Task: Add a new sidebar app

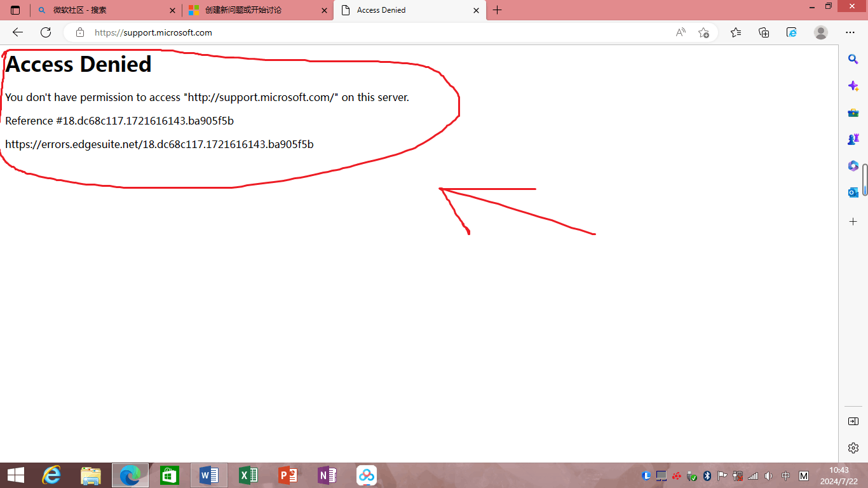Action: pyautogui.click(x=853, y=221)
